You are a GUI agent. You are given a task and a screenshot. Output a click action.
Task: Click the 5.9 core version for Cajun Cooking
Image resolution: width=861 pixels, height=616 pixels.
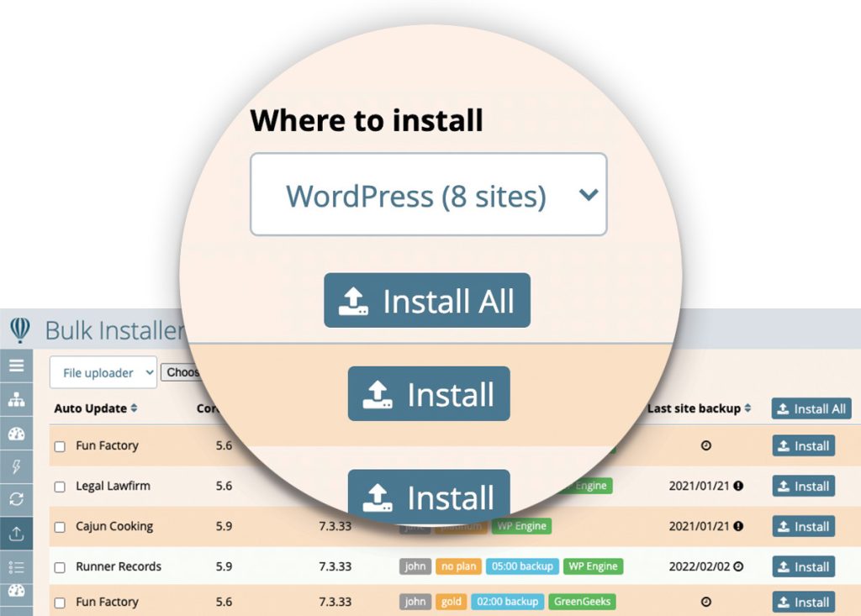[x=224, y=526]
